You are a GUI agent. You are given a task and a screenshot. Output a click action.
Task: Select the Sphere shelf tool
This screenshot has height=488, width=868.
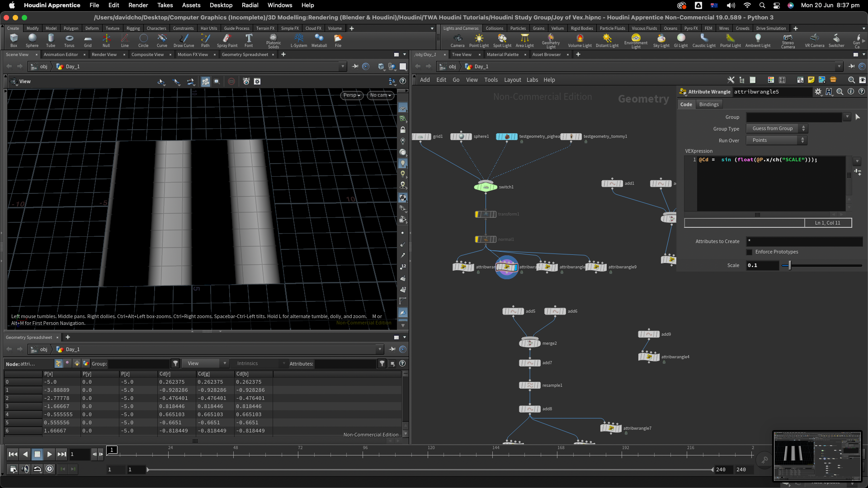click(32, 40)
